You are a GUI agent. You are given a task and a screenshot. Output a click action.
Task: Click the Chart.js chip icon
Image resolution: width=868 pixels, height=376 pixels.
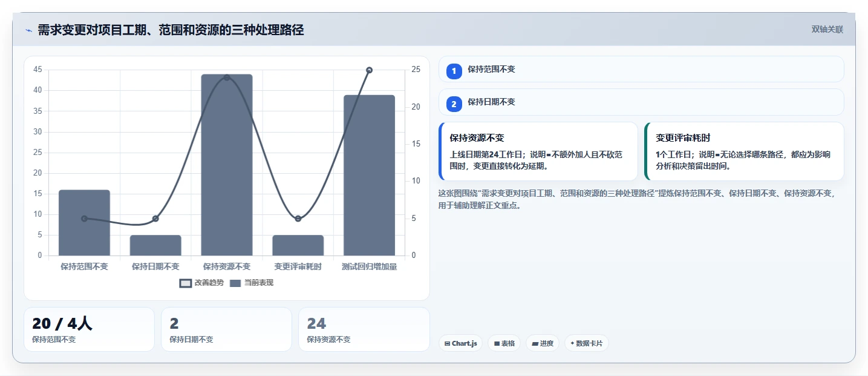click(x=447, y=344)
